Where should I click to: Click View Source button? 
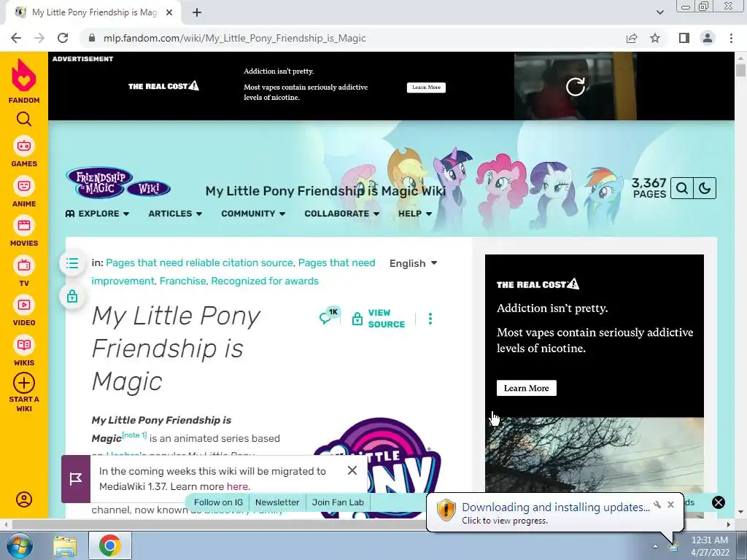(x=379, y=319)
